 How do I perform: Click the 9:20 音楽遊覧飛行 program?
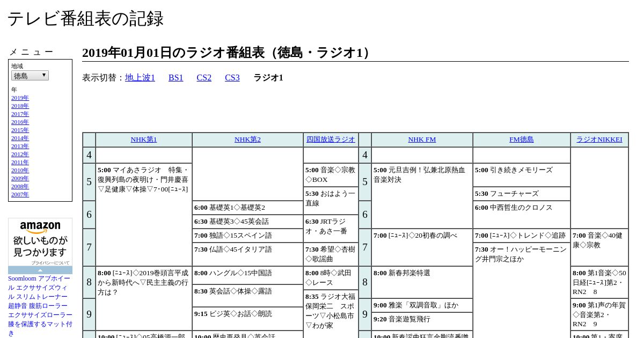pyautogui.click(x=422, y=321)
